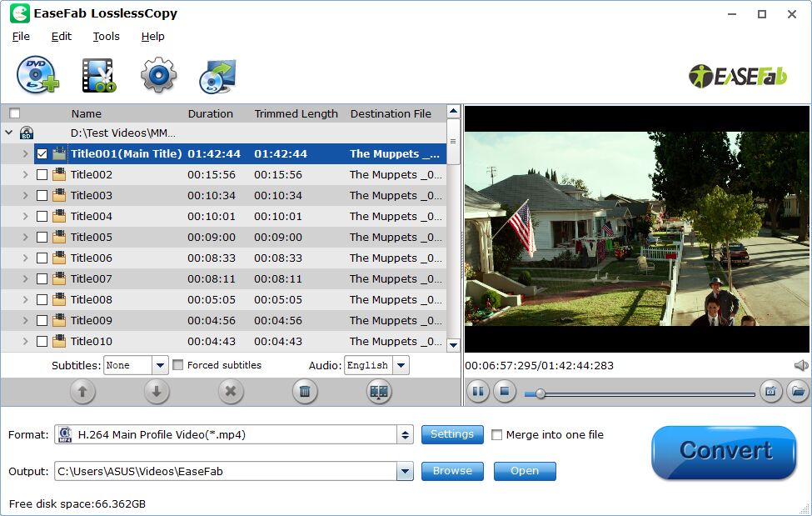Click the MP4 format icon in Format field

click(x=65, y=434)
